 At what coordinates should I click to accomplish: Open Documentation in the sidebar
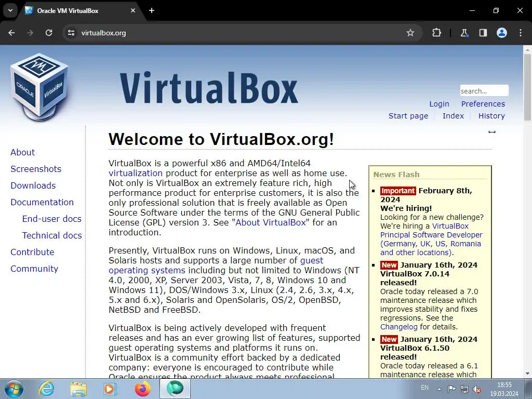42,202
